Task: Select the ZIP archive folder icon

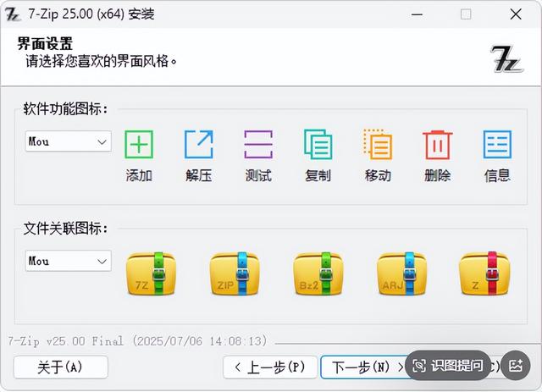Action: [x=235, y=273]
